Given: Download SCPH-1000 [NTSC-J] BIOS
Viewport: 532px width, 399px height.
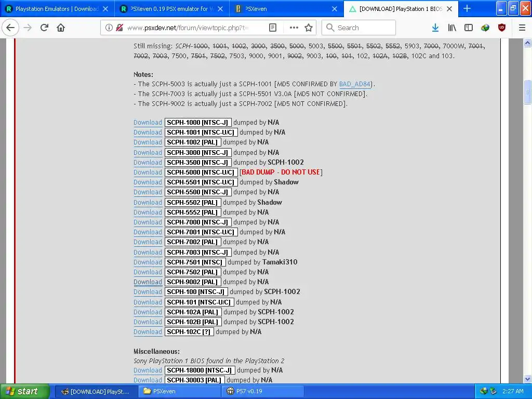Looking at the screenshot, I should 148,123.
